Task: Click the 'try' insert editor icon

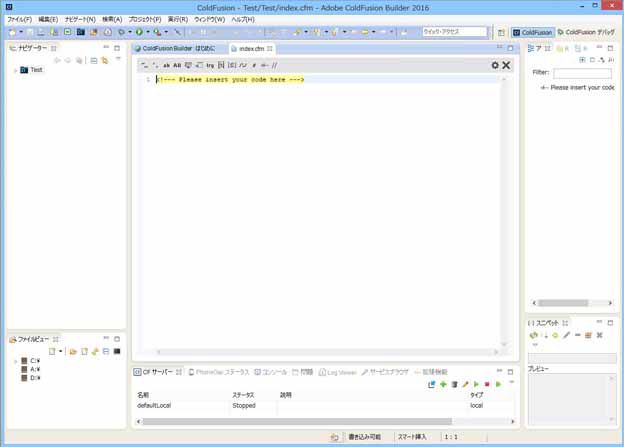Action: tap(210, 65)
